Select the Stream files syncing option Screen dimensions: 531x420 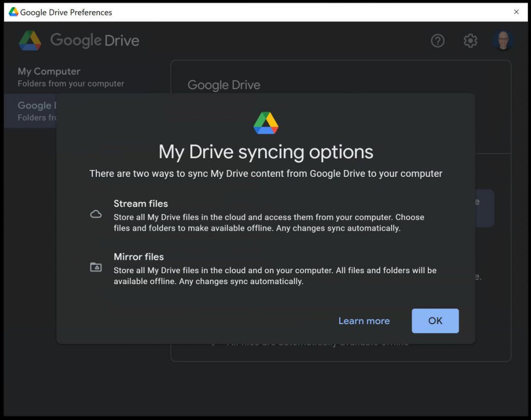(x=141, y=203)
